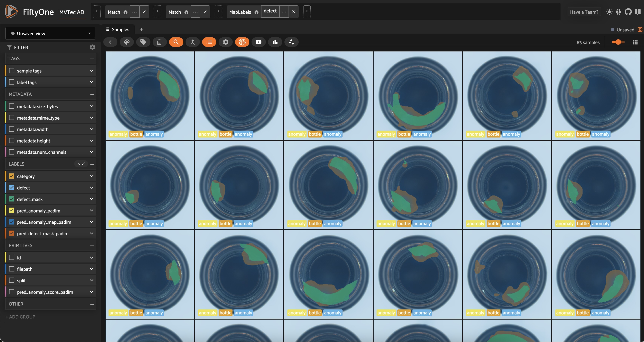The width and height of the screenshot is (644, 342).
Task: Click the tag samples icon
Action: click(x=143, y=42)
